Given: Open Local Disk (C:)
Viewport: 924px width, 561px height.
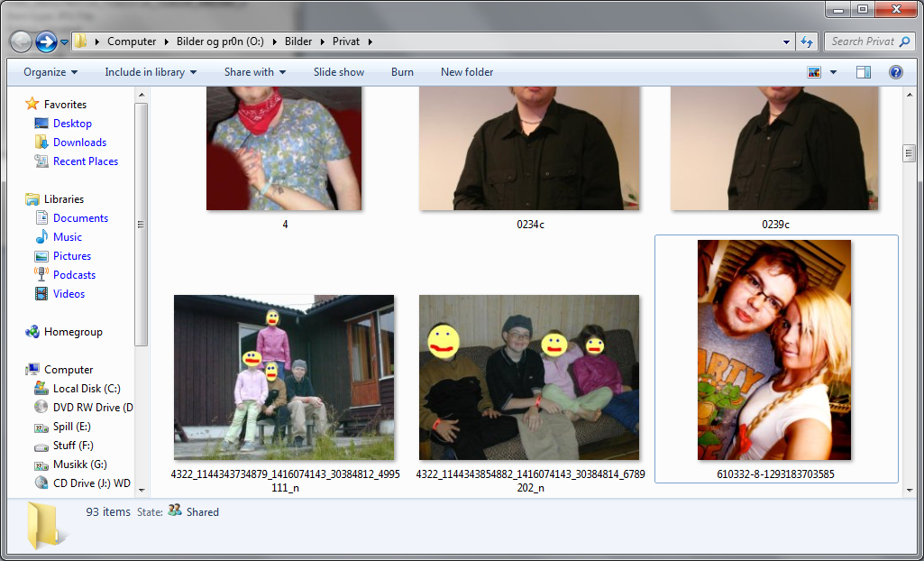Looking at the screenshot, I should [87, 389].
